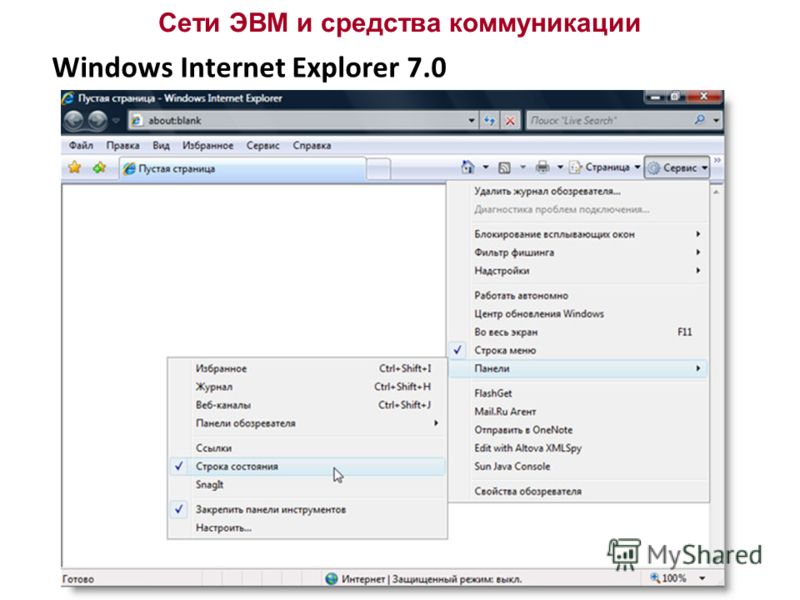Expand the Print dropdown arrow

pyautogui.click(x=560, y=167)
